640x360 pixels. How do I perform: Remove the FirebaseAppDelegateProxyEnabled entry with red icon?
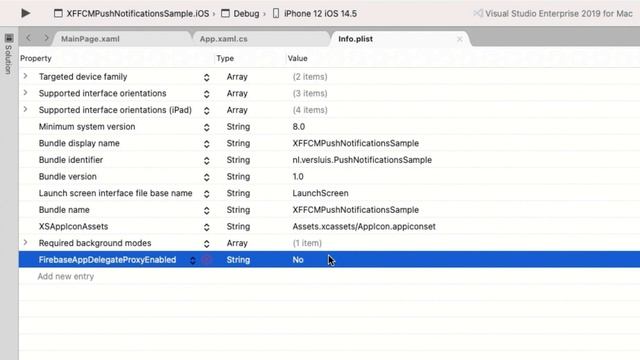pyautogui.click(x=207, y=260)
